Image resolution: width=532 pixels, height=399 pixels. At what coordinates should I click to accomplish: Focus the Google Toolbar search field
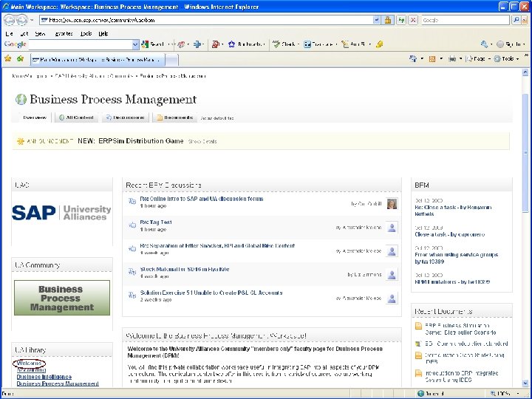click(x=81, y=44)
